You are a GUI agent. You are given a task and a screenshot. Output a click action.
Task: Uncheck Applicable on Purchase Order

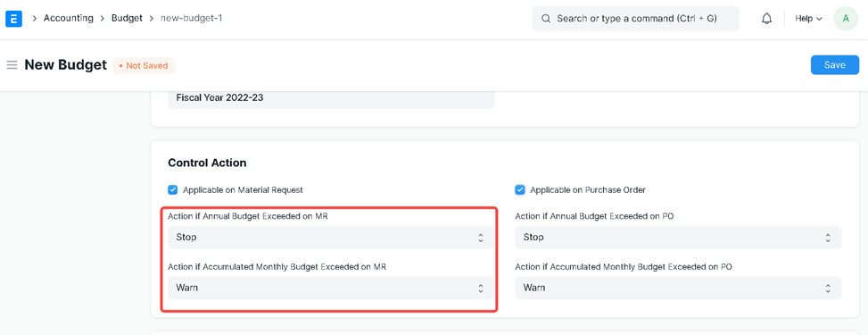(x=520, y=189)
